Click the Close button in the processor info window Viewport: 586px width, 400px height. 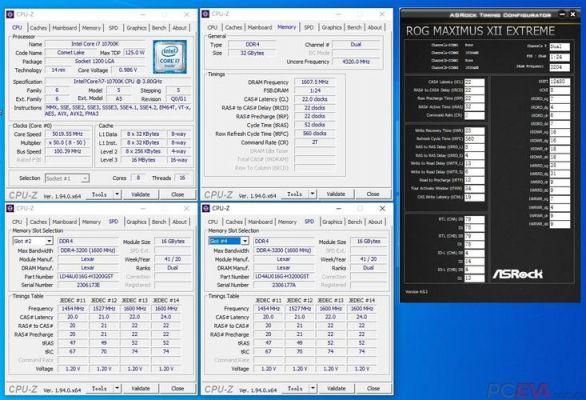pos(178,194)
